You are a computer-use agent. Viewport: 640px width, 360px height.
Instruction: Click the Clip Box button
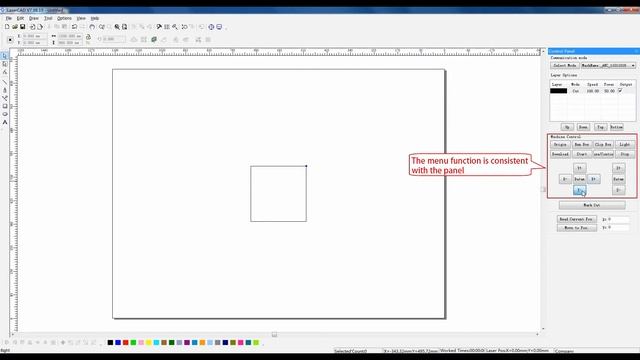(603, 144)
